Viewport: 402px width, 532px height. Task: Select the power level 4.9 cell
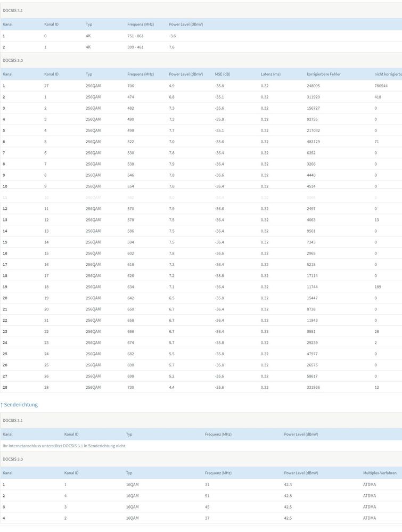171,86
